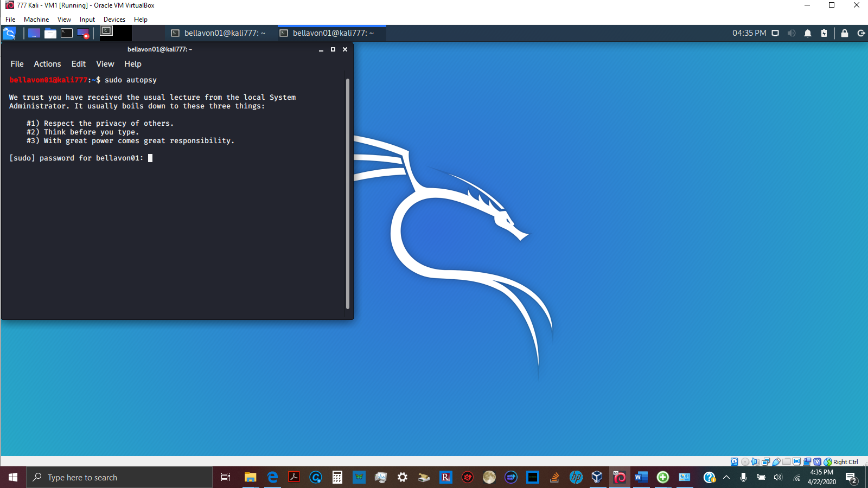Click the show desktop icon in Kali panel
This screenshot has height=488, width=868.
click(34, 33)
